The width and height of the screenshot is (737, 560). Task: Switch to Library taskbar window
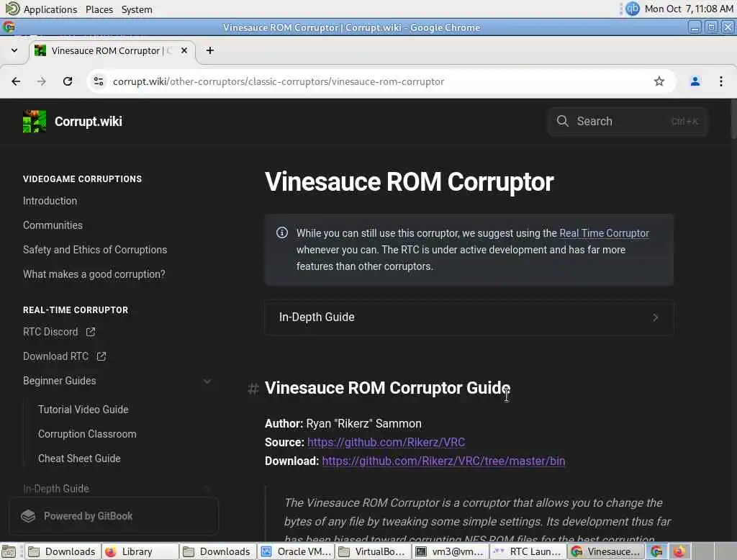(x=140, y=551)
